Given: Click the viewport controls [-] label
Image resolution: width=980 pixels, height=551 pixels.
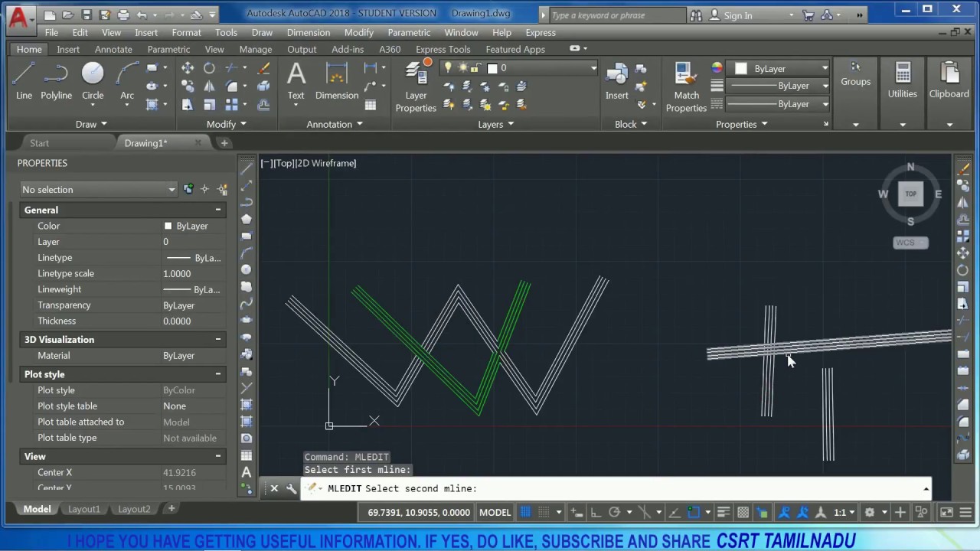Looking at the screenshot, I should (x=266, y=163).
